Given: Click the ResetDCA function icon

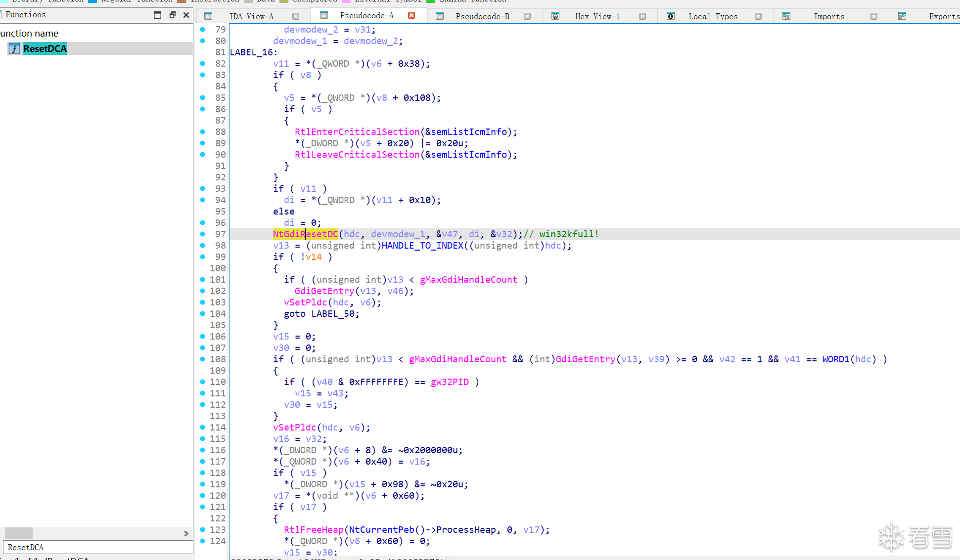Looking at the screenshot, I should click(x=14, y=48).
